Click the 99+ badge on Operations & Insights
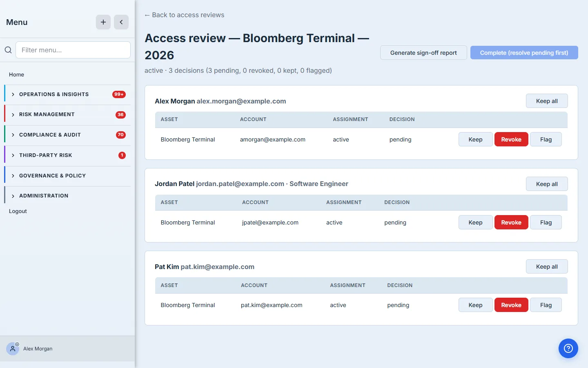 (x=119, y=94)
